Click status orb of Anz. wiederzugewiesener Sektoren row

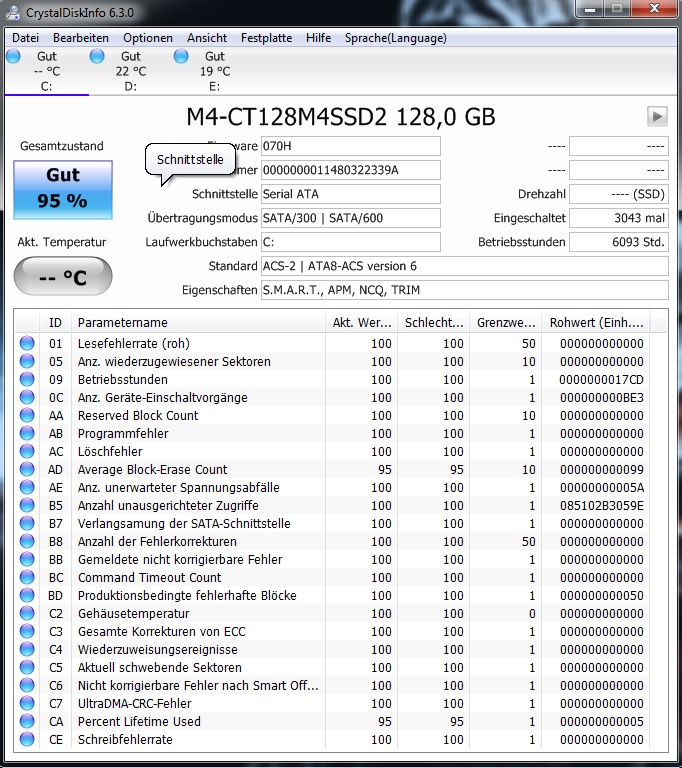(x=27, y=361)
